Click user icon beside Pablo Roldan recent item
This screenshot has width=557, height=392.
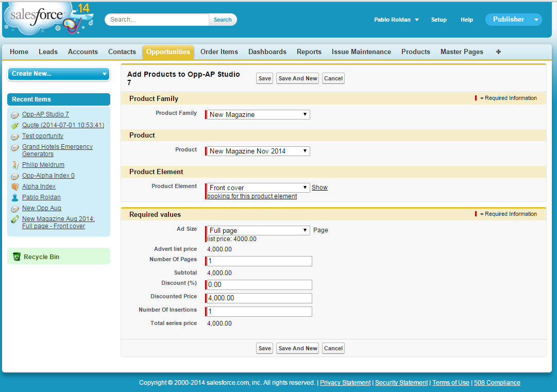(x=14, y=197)
